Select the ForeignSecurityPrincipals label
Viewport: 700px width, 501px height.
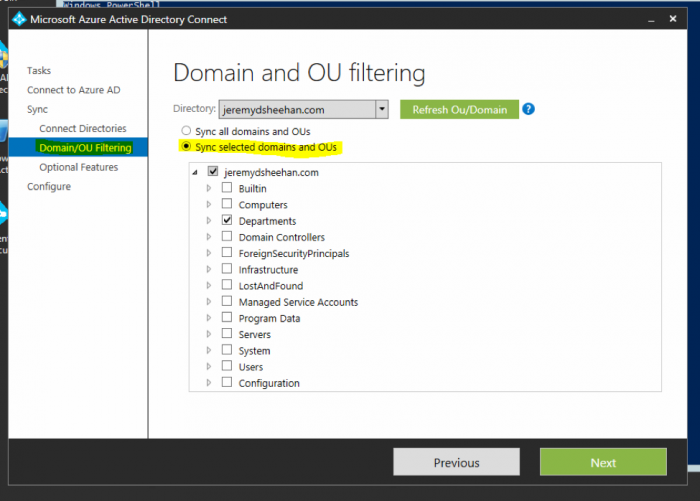pos(294,254)
